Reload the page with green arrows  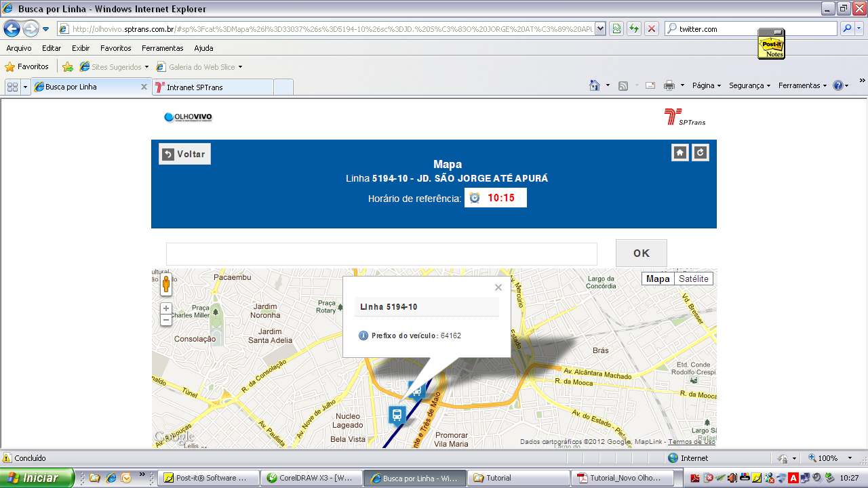click(x=634, y=29)
